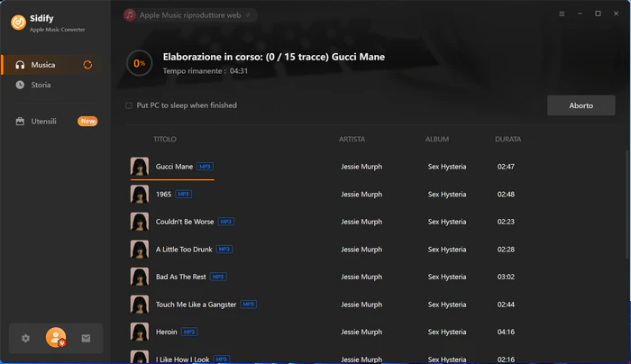This screenshot has height=364, width=631.
Task: Click the MP3 badge next to 1965
Action: 184,195
